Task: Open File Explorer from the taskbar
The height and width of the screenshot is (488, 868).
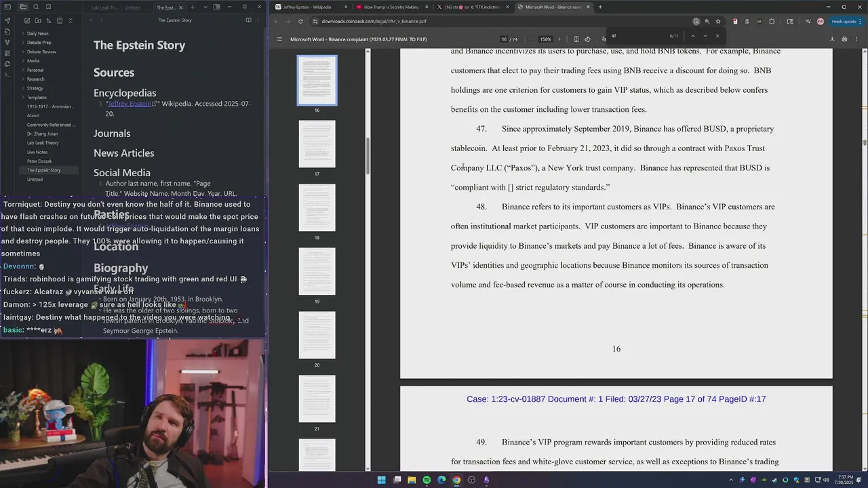Action: coord(412,480)
